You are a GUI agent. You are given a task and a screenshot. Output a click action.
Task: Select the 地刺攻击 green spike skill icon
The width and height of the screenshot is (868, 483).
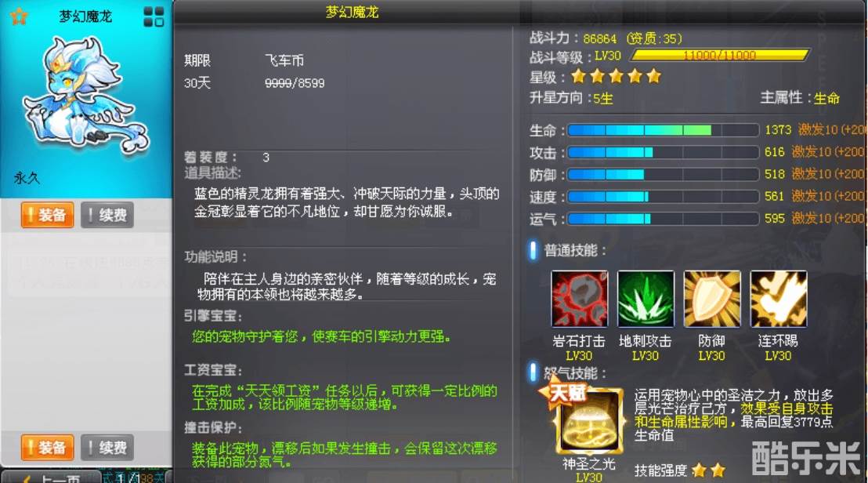pyautogui.click(x=646, y=299)
